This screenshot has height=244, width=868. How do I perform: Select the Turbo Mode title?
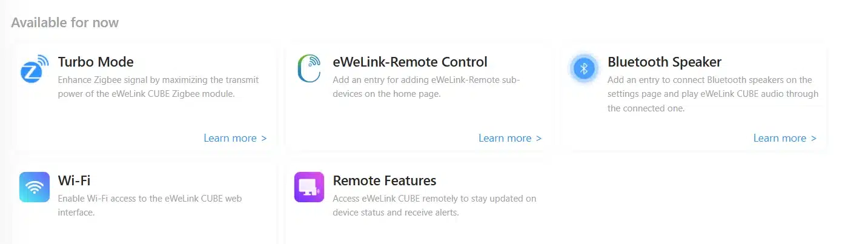(96, 62)
